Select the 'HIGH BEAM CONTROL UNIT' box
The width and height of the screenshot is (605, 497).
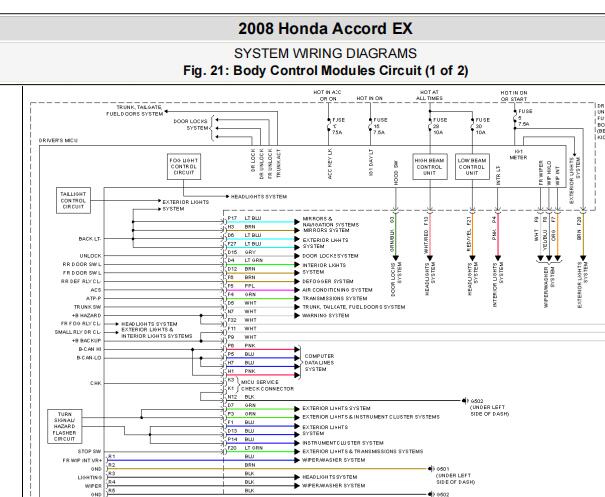(x=430, y=167)
